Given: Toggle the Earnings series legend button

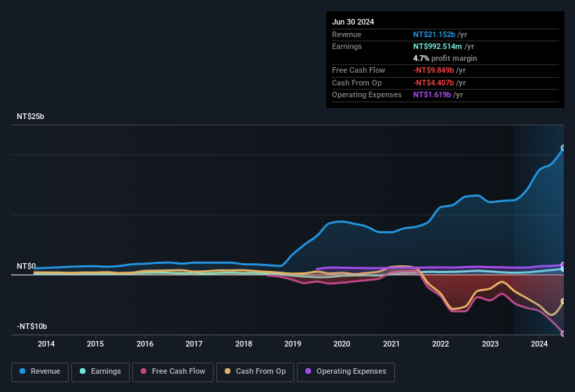Looking at the screenshot, I should 100,372.
